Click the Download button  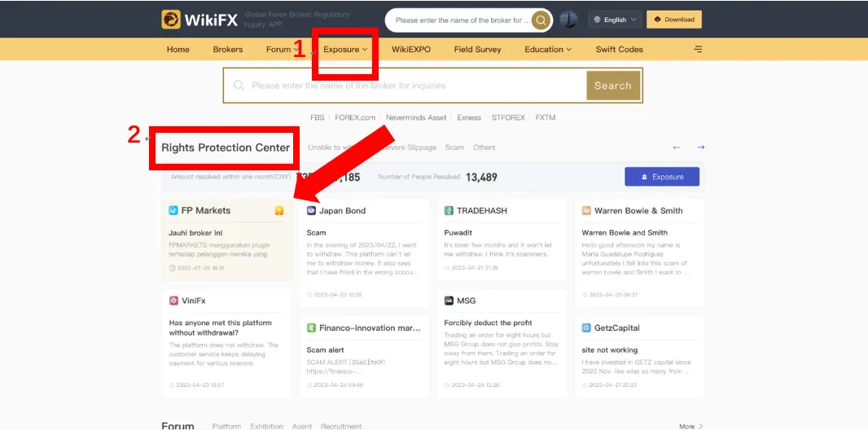(x=673, y=20)
